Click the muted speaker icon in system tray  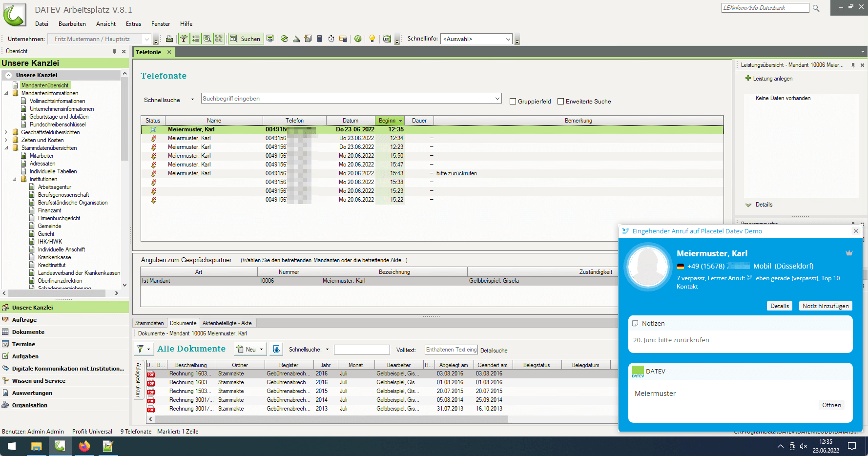pos(804,446)
